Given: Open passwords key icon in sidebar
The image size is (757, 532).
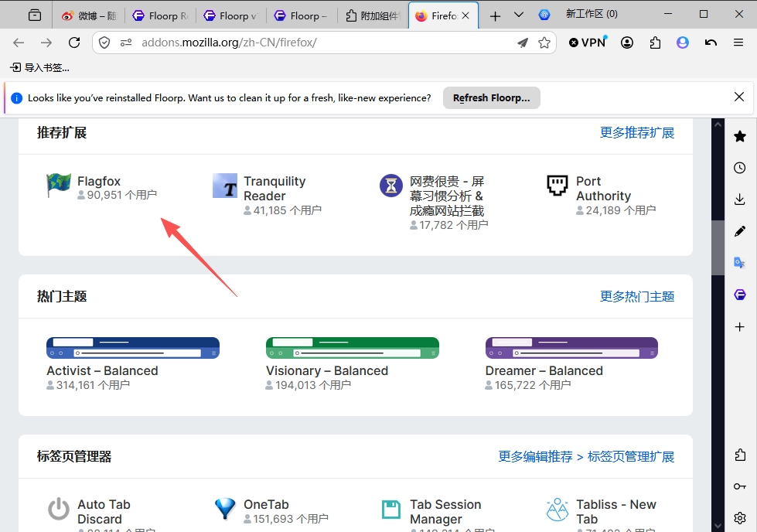Looking at the screenshot, I should [740, 486].
